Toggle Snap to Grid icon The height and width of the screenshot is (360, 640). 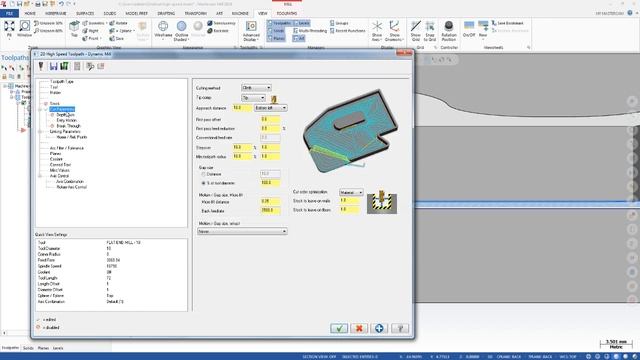coord(429,27)
